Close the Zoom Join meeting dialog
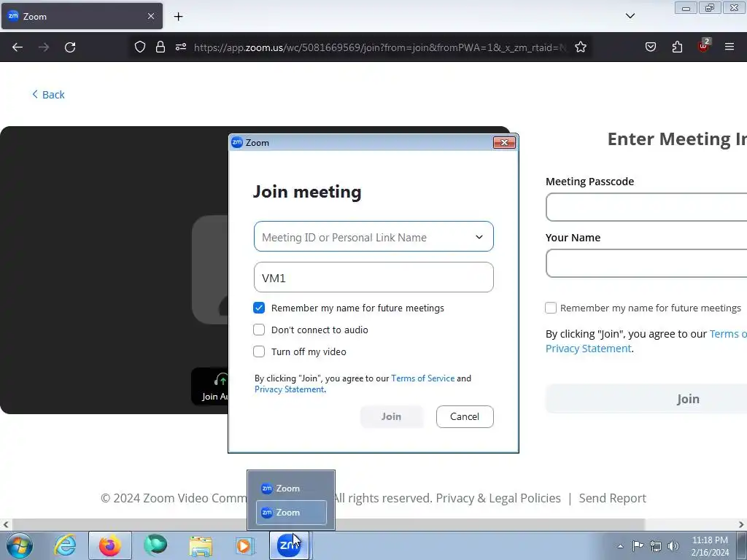Screen dimensions: 747x560 (x=504, y=142)
